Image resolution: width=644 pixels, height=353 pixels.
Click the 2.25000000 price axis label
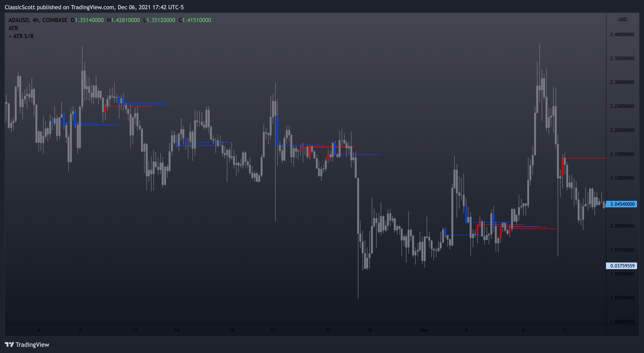click(622, 106)
